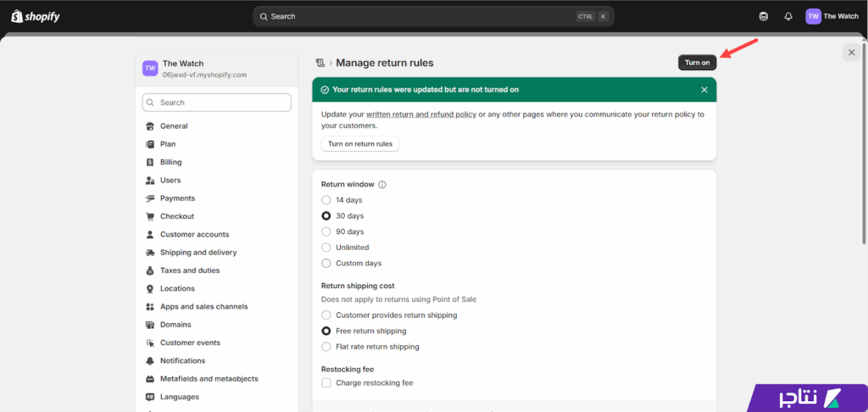Open the written return and refund policy link
Image resolution: width=868 pixels, height=412 pixels.
pos(420,114)
